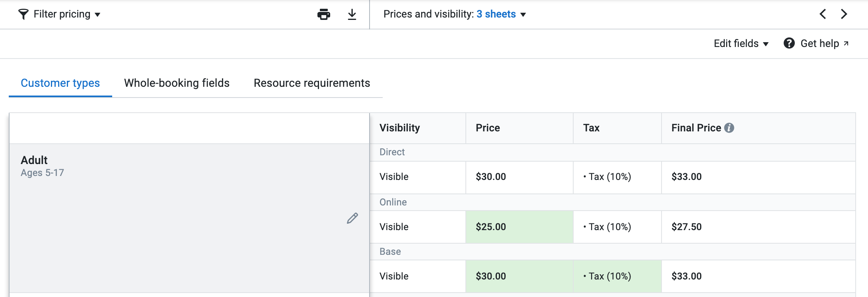Click the Direct $33.00 final price
Viewport: 868px width, 297px height.
click(x=758, y=177)
